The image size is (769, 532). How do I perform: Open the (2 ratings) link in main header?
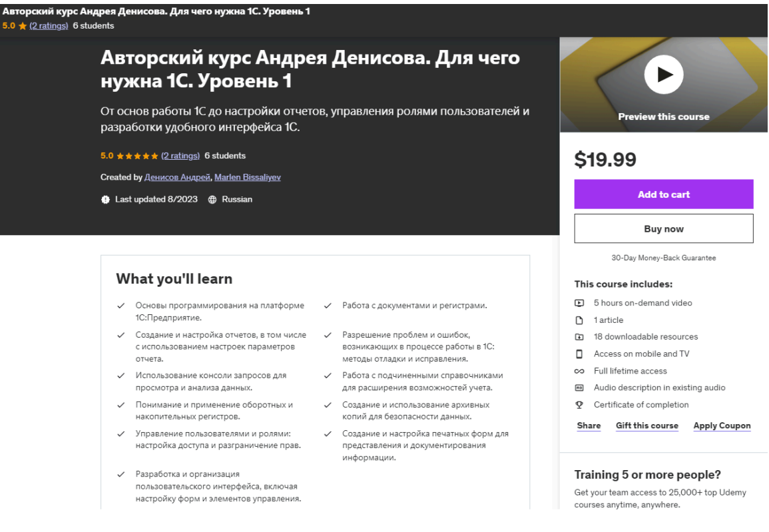tap(180, 155)
